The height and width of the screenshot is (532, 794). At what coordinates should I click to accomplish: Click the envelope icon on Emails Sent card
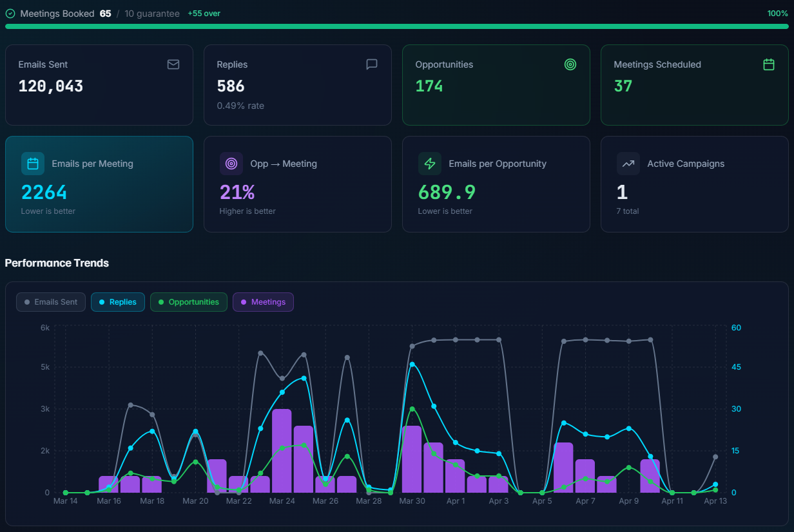[x=173, y=64]
